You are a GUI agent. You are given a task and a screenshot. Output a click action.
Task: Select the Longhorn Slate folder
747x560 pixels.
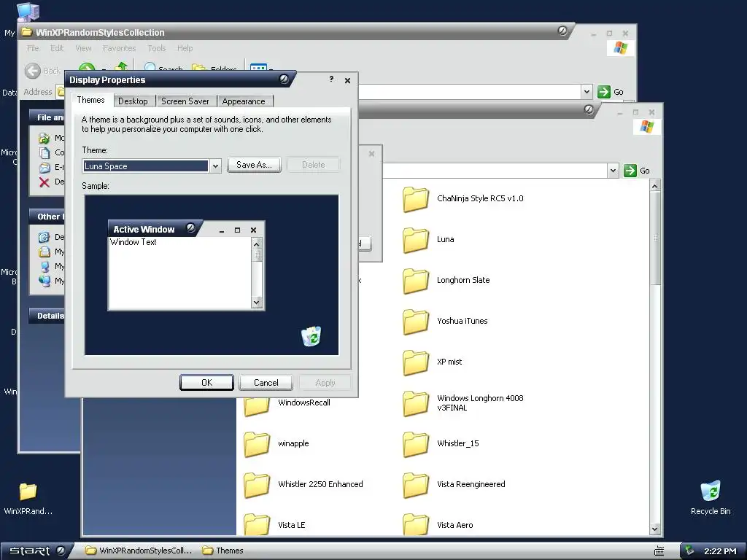click(x=415, y=281)
